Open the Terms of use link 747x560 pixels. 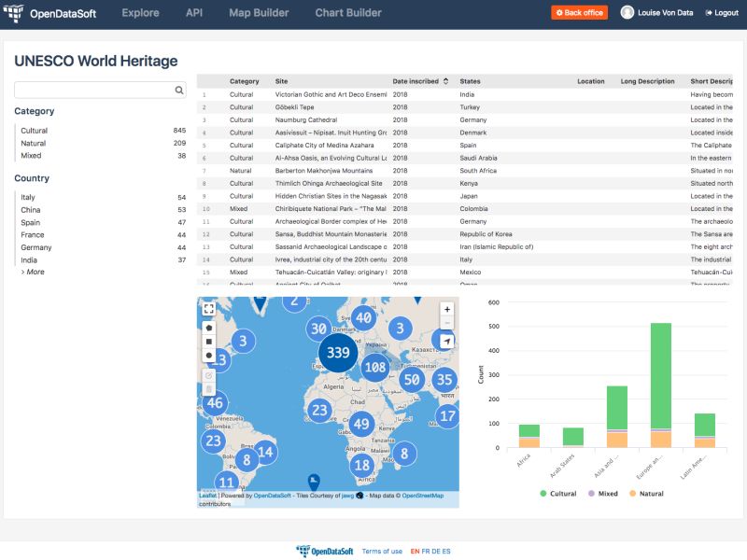tap(382, 552)
